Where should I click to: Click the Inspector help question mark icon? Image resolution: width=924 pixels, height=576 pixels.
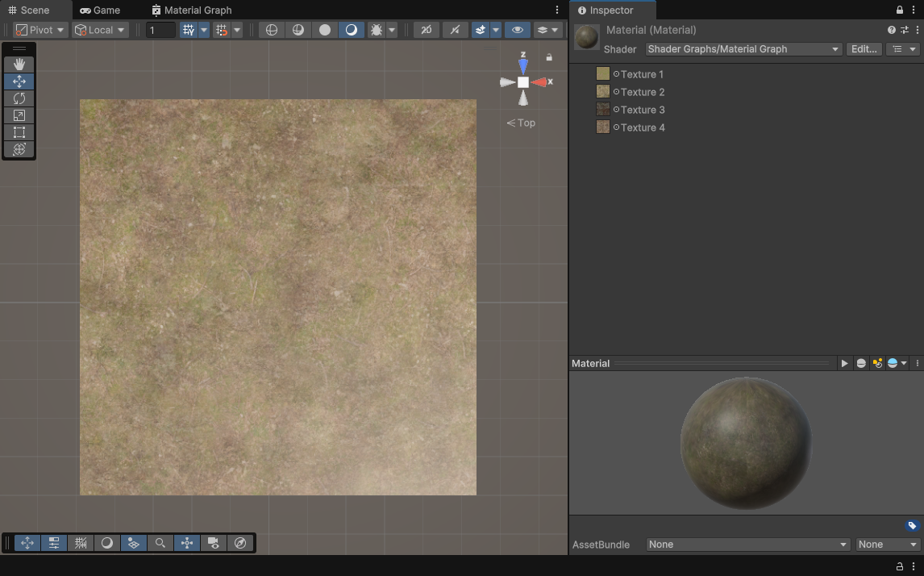[891, 30]
